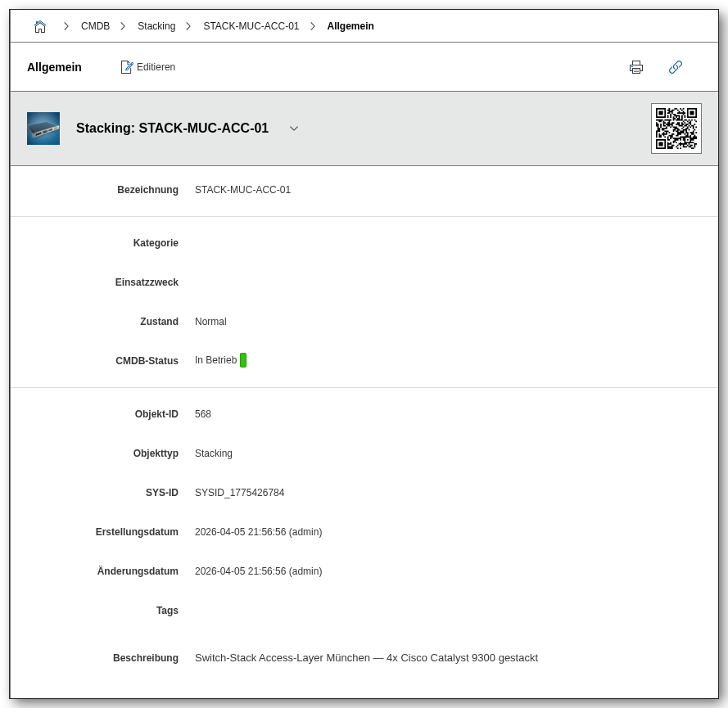
Task: Expand the dropdown next to object title
Action: tap(294, 129)
